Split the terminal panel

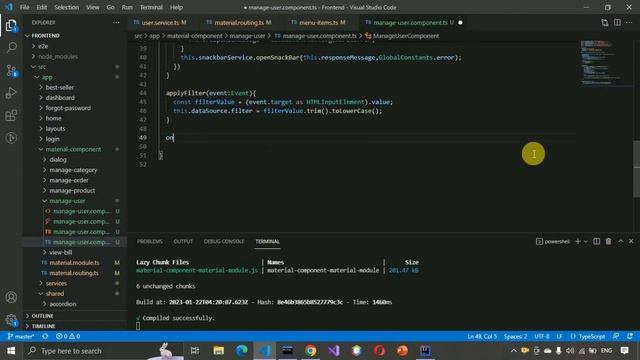coord(596,241)
